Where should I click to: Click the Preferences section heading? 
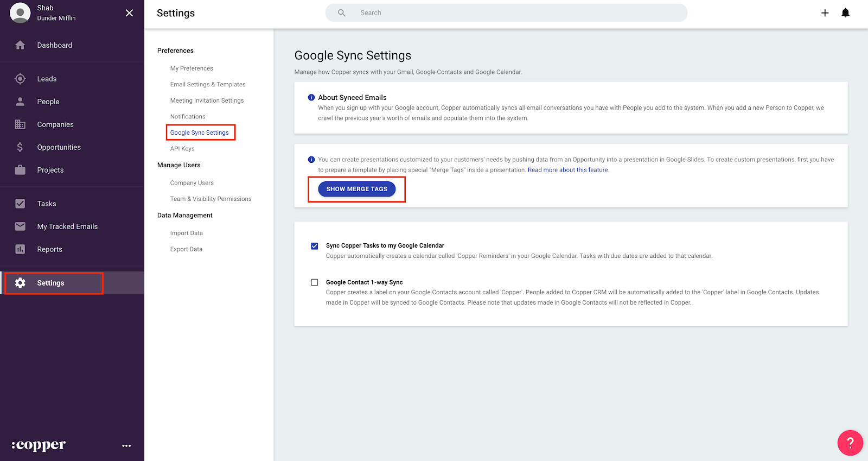point(175,50)
